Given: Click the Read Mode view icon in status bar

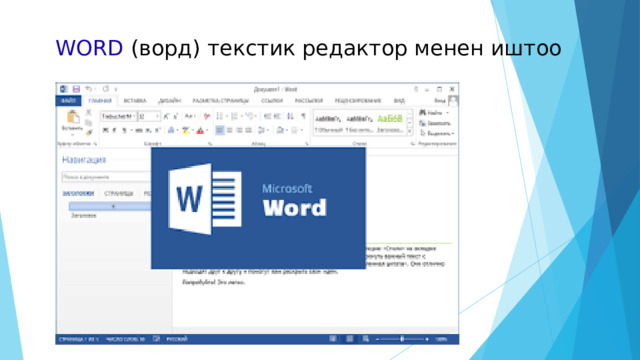Looking at the screenshot, I should pyautogui.click(x=333, y=339).
